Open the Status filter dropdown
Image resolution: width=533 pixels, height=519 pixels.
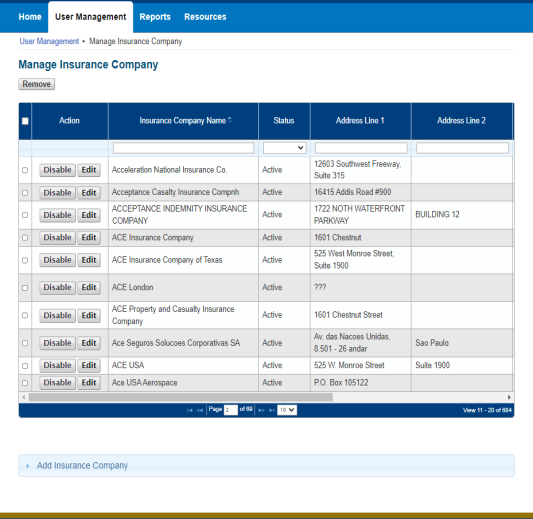point(285,148)
